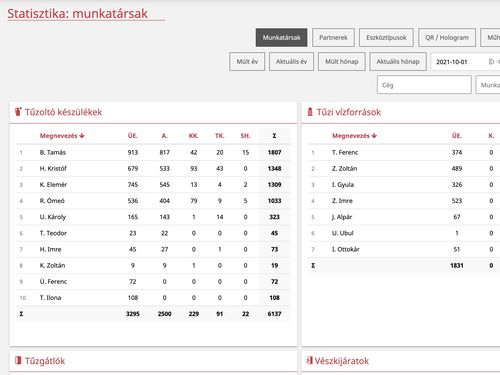Viewport: 500px width, 375px height.
Task: Click the Tűzgátlók panel title
Action: click(45, 361)
